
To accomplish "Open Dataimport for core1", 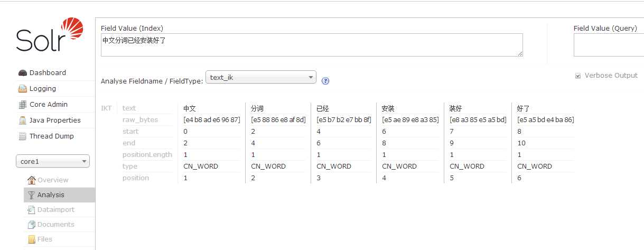I will coord(56,209).
